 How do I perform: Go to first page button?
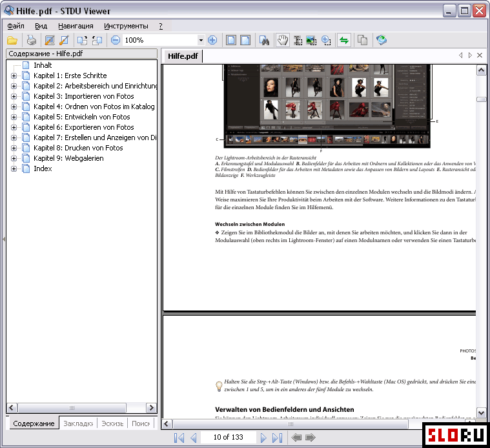[179, 438]
